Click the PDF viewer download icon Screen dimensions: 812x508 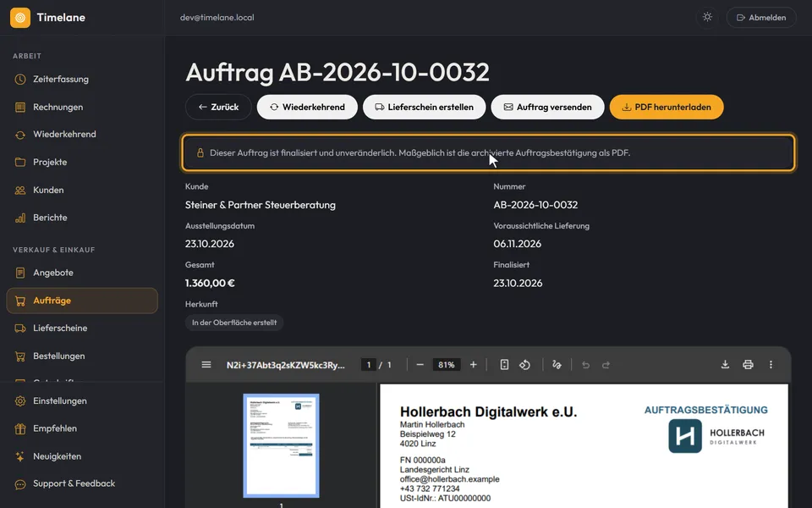point(725,365)
